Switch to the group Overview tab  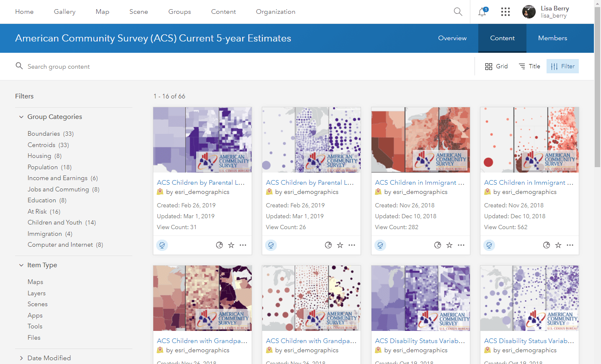(452, 38)
